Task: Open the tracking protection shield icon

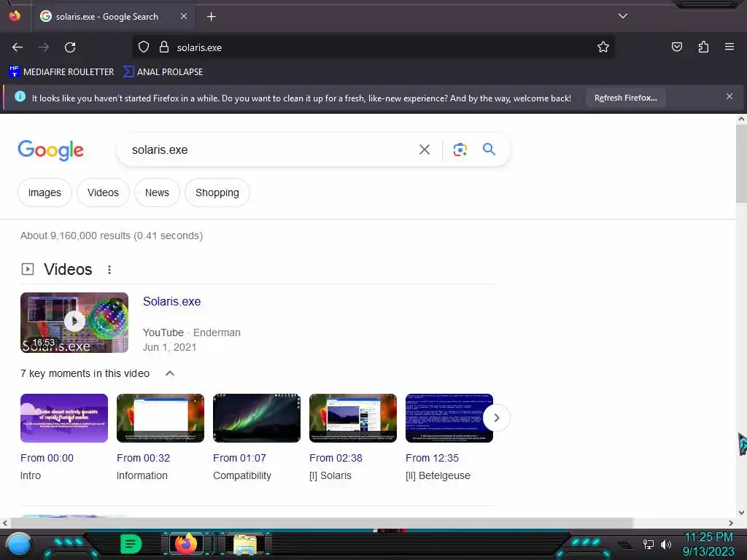Action: point(144,47)
